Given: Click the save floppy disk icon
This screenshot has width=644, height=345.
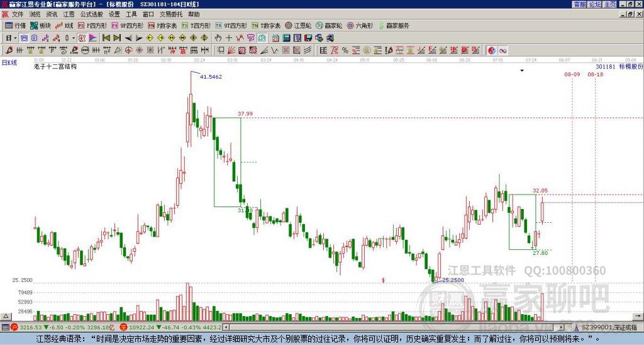Looking at the screenshot, I should 308,38.
